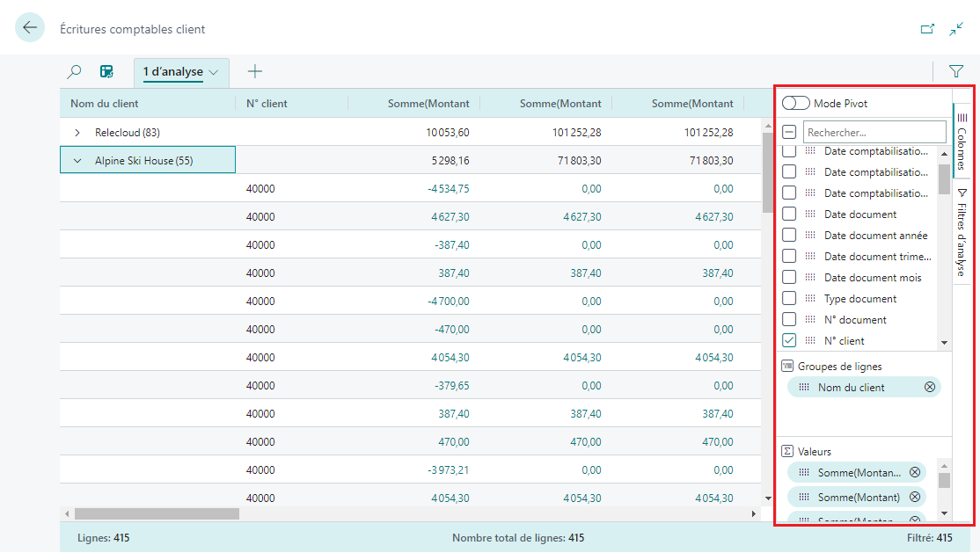Check the N° document checkbox
980x560 pixels.
789,320
